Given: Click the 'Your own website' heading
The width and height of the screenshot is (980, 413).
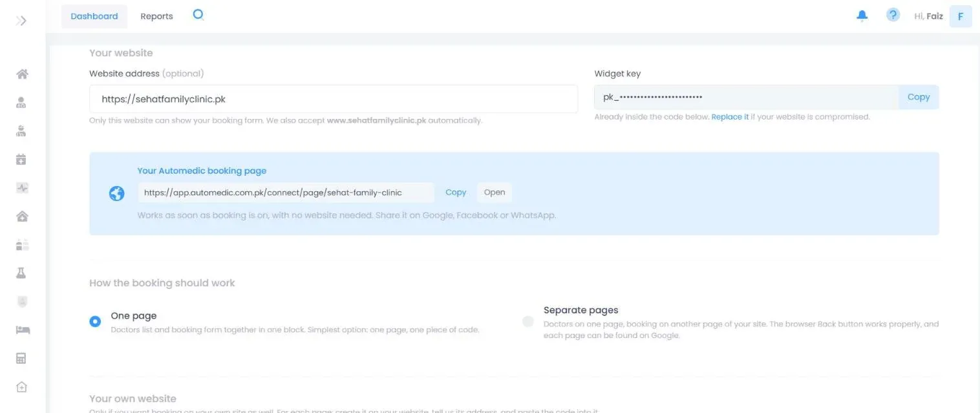Looking at the screenshot, I should (x=133, y=399).
